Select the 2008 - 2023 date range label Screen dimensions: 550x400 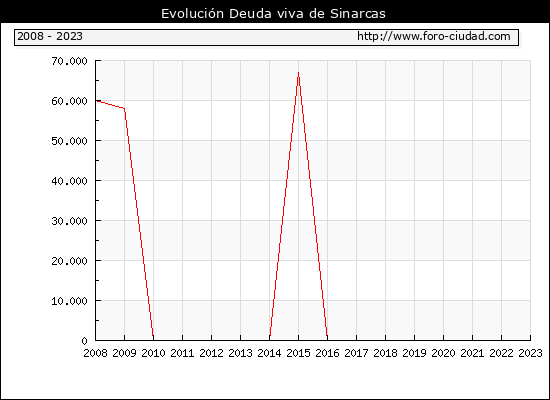pos(50,36)
